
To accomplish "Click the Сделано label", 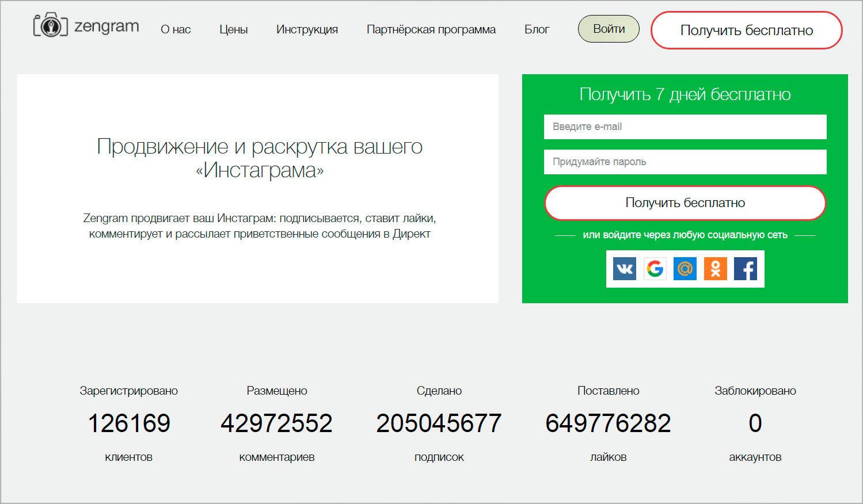I will pos(439,391).
